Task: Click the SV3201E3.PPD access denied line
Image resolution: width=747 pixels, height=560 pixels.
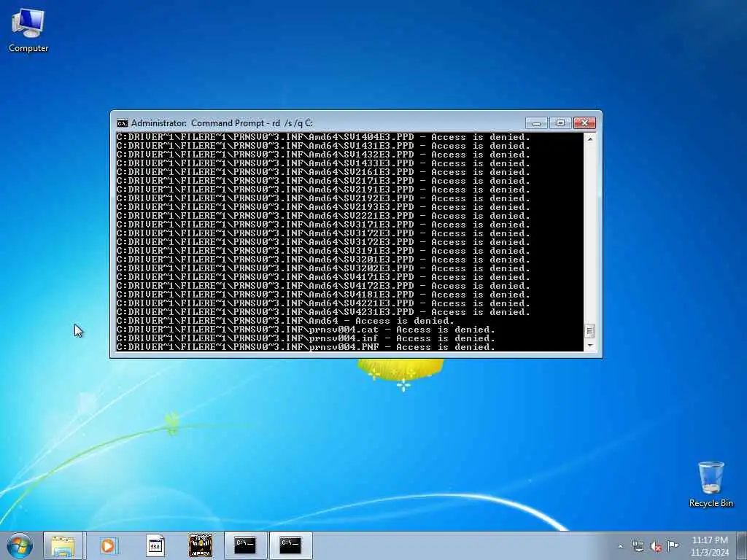Action: click(323, 260)
